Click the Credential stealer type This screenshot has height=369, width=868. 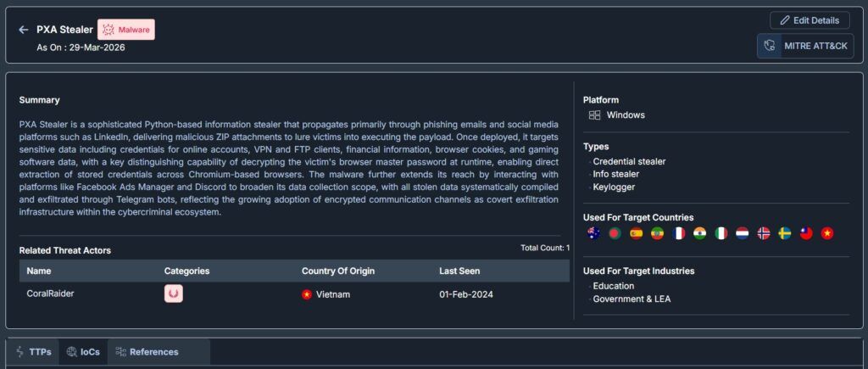(629, 161)
